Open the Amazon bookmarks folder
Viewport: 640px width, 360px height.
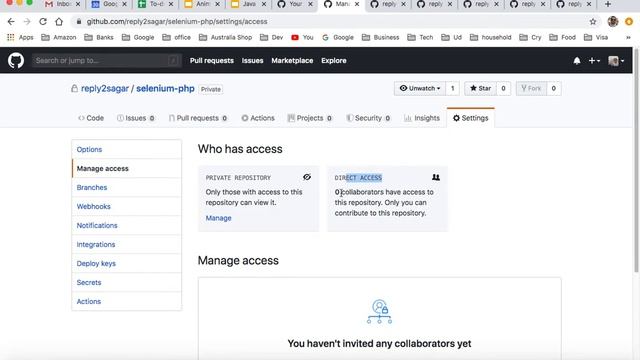pyautogui.click(x=59, y=37)
